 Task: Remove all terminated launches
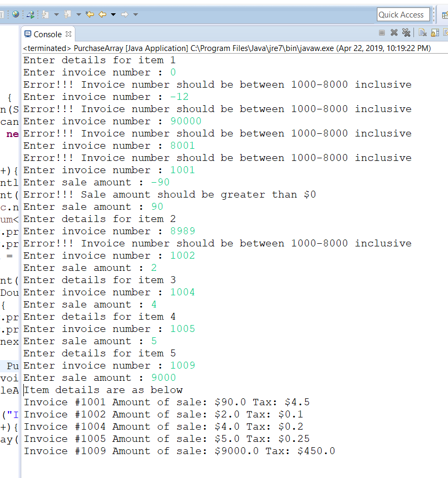click(406, 32)
